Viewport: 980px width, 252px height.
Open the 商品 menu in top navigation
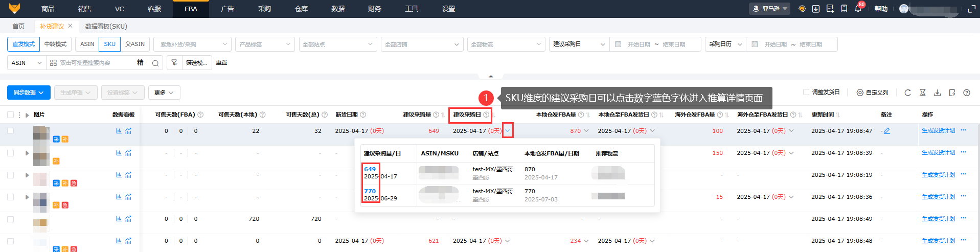(48, 9)
